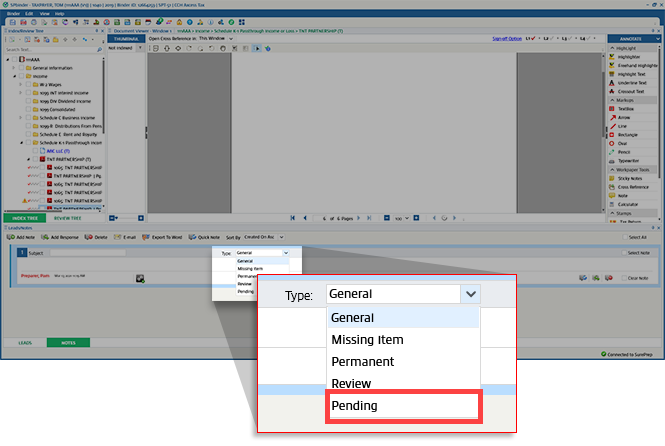The width and height of the screenshot is (665, 446).
Task: Click the Export To Word button
Action: pyautogui.click(x=166, y=237)
